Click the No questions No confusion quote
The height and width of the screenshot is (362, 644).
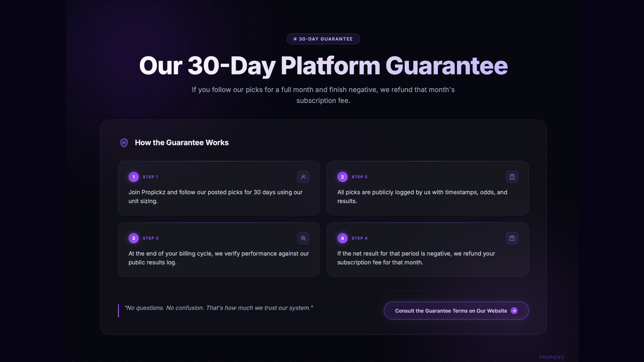(x=219, y=308)
